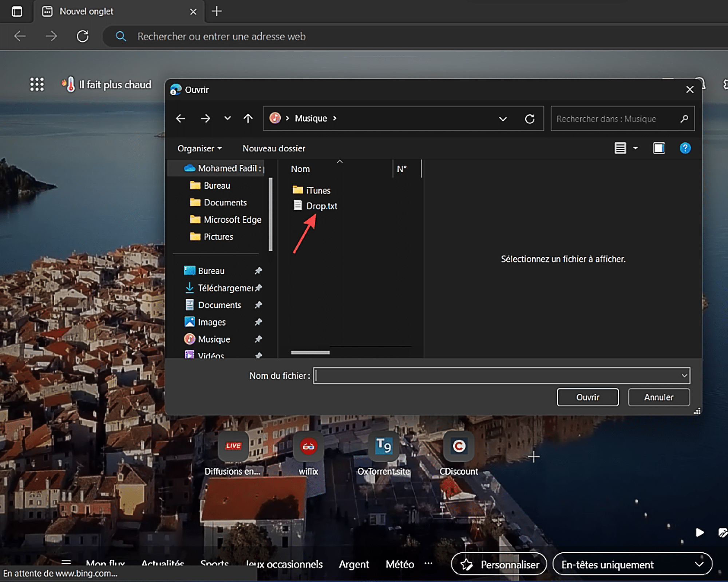Expand the address bar history dropdown
This screenshot has width=728, height=582.
pos(503,119)
